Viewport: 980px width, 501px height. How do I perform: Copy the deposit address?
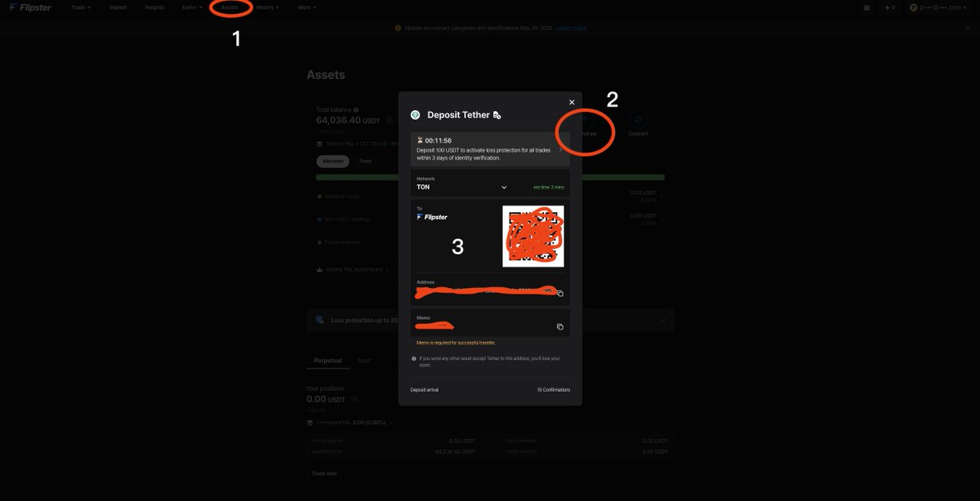(560, 293)
